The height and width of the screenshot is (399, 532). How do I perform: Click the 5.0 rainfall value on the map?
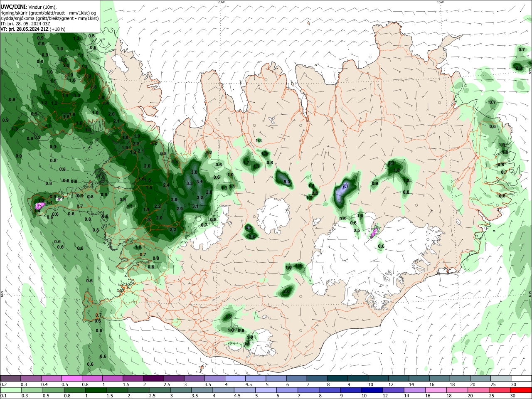[x=287, y=182]
